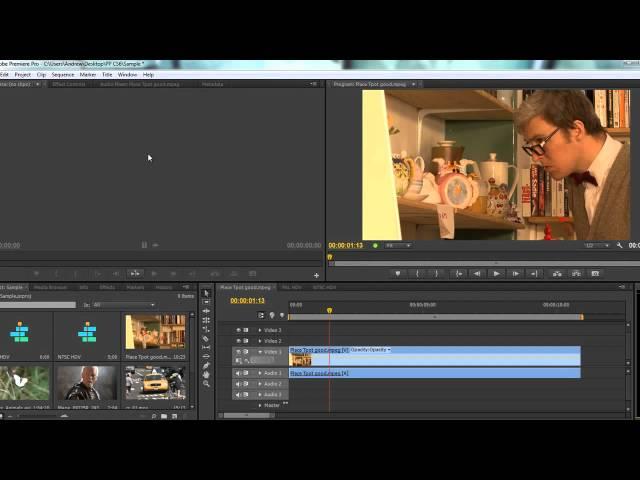
Task: Select the Zoom magnifier tool
Action: click(x=206, y=384)
